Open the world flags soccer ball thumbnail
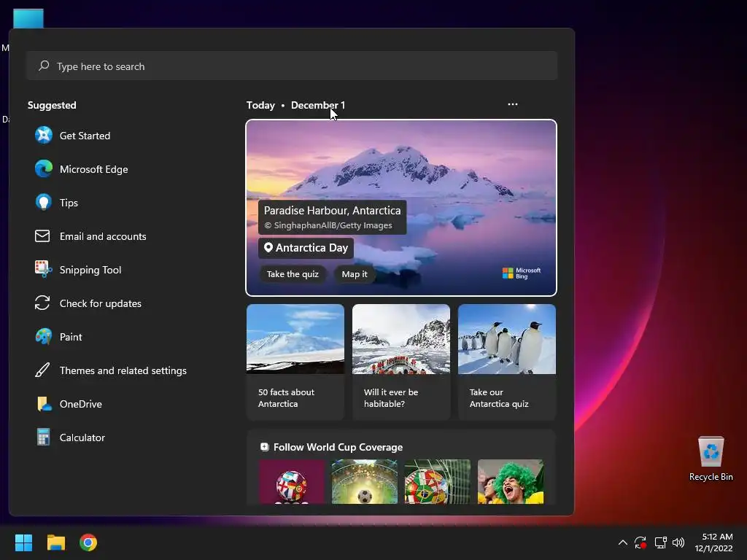 292,481
